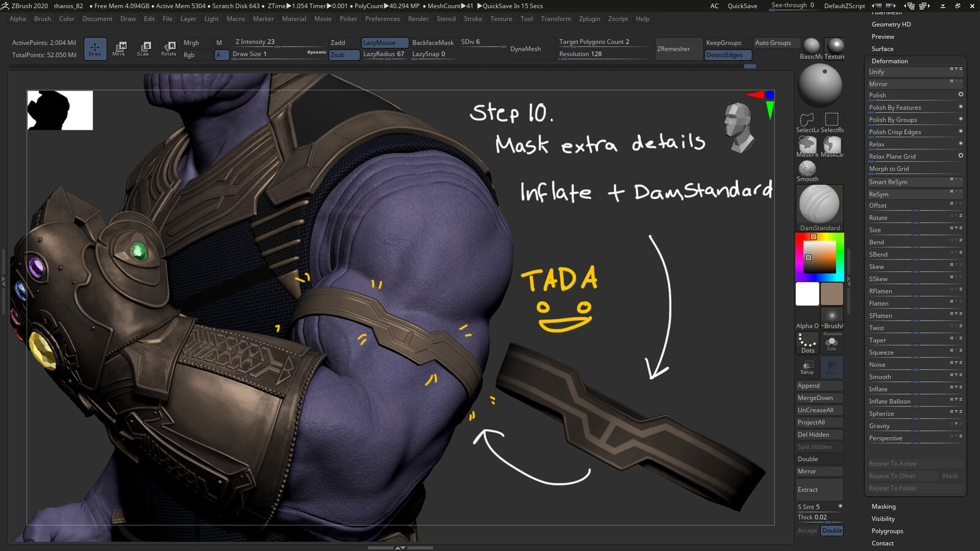980x551 pixels.
Task: Pick the MaskPen brush icon
Action: 807,146
